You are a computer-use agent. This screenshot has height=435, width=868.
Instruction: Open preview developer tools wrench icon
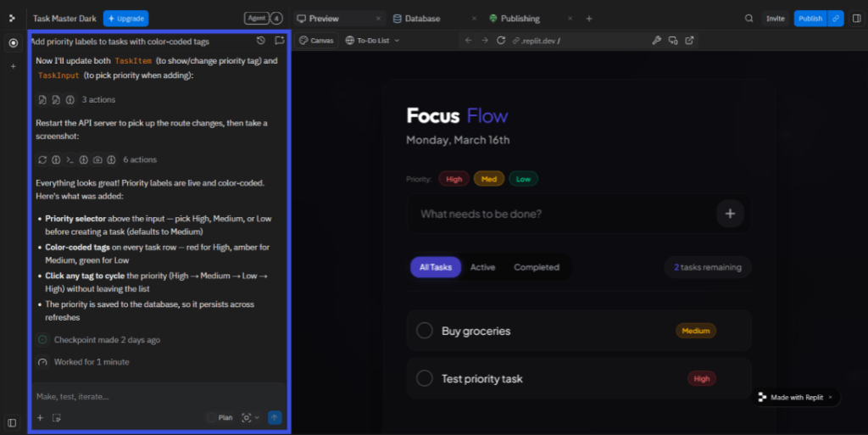[655, 41]
